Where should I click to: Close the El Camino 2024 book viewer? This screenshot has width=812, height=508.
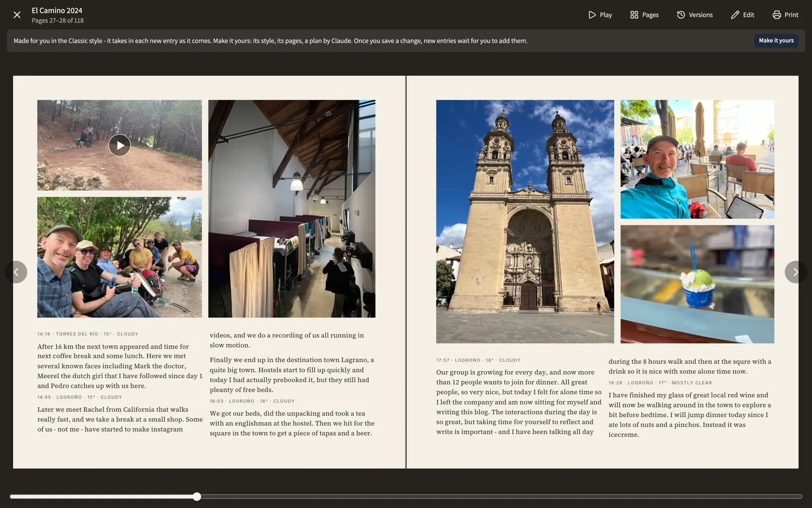[x=17, y=15]
